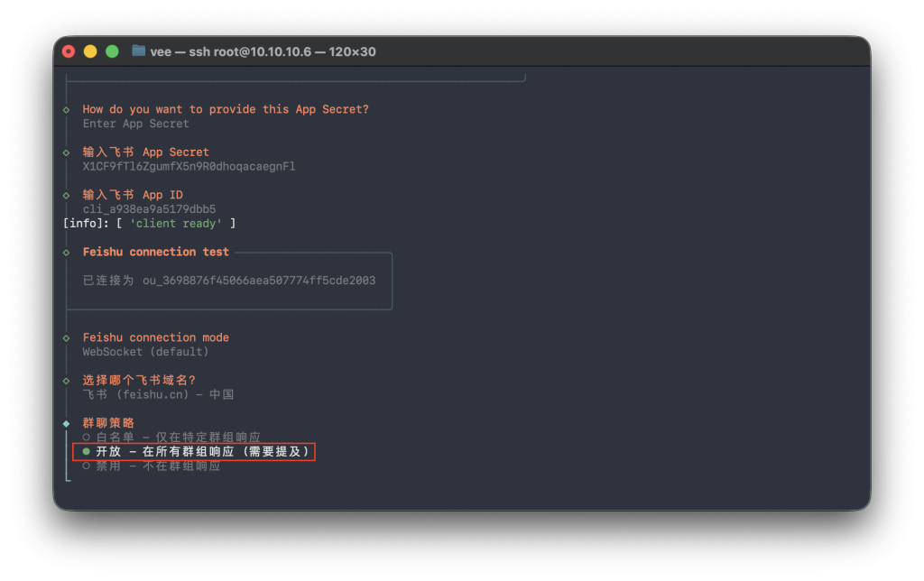Click the filled diamond beside 群聊策略

pos(66,423)
